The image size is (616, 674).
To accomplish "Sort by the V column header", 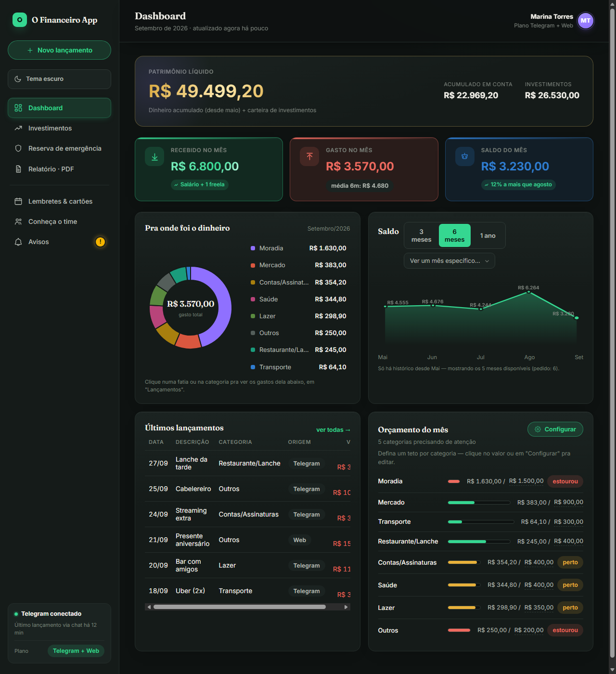I will point(348,442).
